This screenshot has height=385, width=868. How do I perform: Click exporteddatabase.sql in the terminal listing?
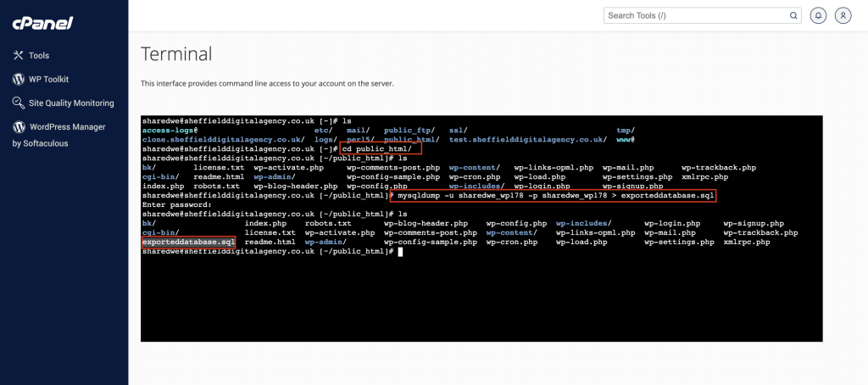coord(188,242)
